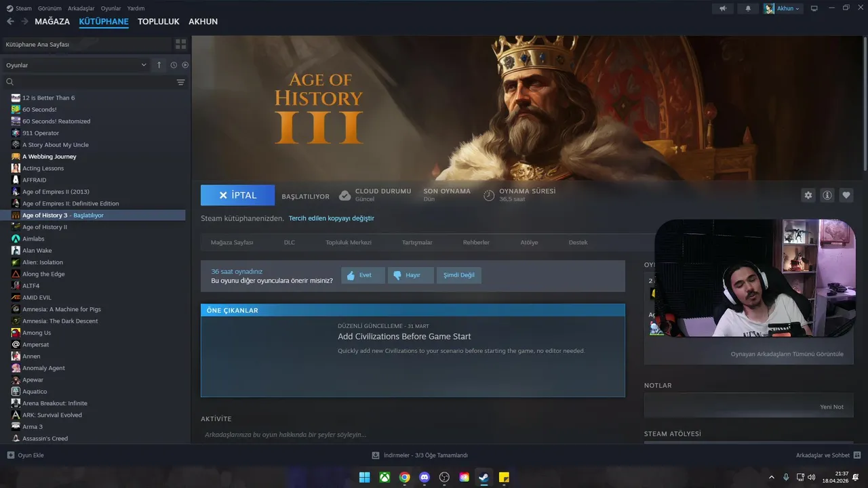Click the Hayır thumbs-down button

410,275
